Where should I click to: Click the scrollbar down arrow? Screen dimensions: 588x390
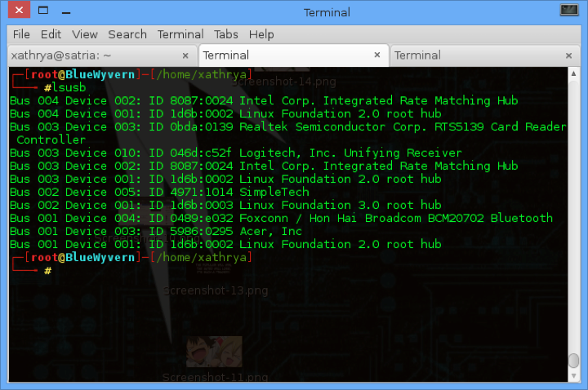(x=573, y=375)
